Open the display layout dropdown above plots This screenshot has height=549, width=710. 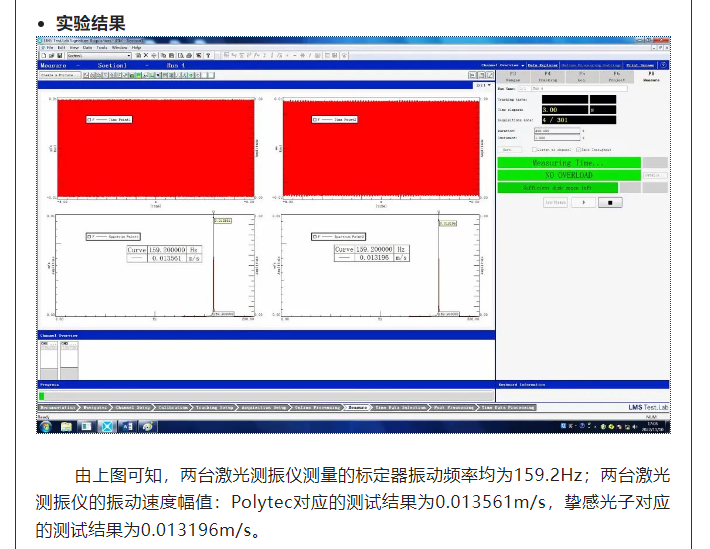click(x=484, y=85)
